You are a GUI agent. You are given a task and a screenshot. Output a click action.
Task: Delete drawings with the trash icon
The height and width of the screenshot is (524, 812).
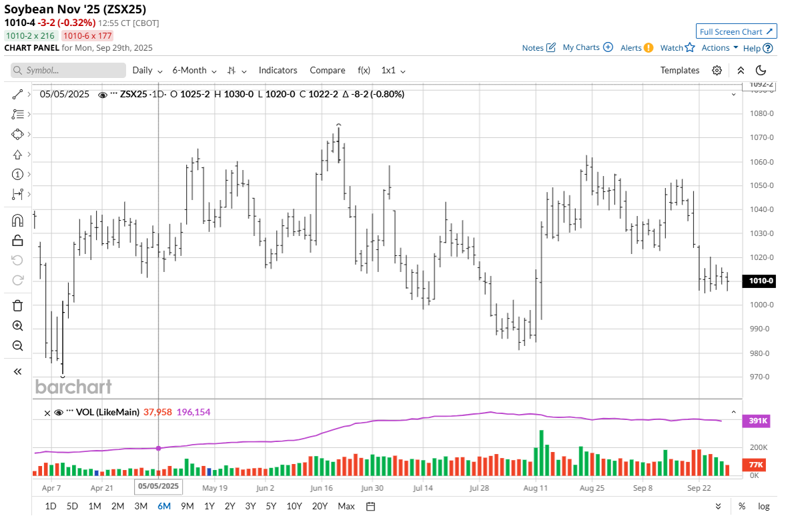coord(17,306)
